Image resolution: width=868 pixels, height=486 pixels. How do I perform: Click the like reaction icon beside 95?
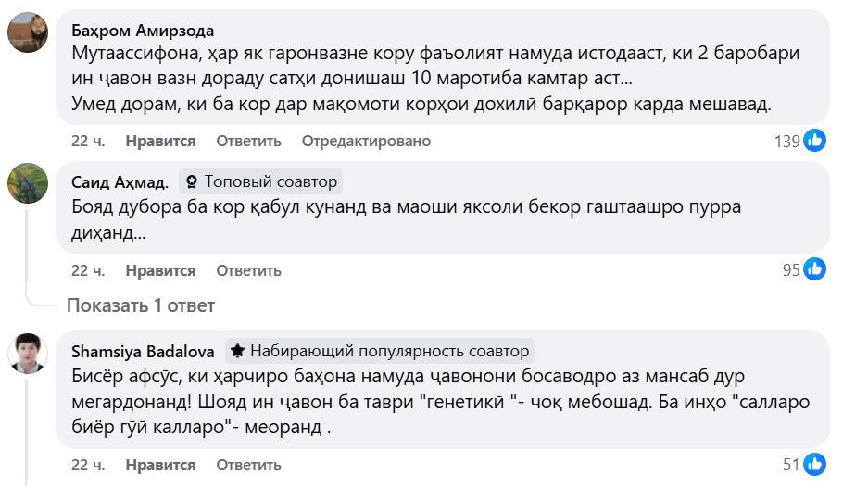pyautogui.click(x=814, y=269)
